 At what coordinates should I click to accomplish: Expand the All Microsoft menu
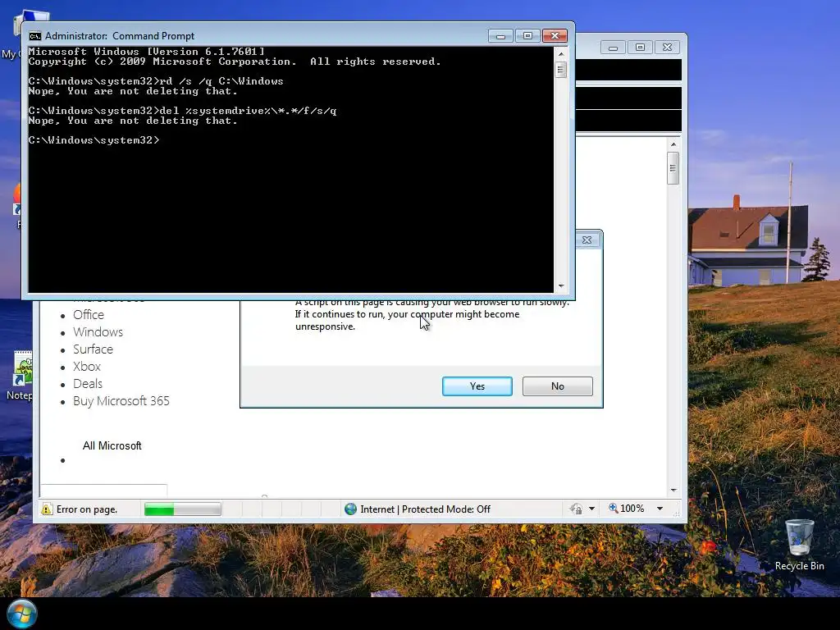112,445
